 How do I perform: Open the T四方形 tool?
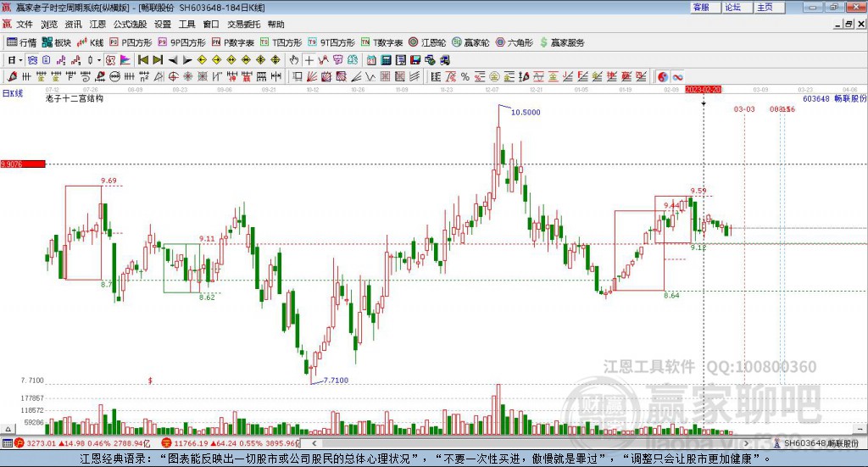pos(281,42)
